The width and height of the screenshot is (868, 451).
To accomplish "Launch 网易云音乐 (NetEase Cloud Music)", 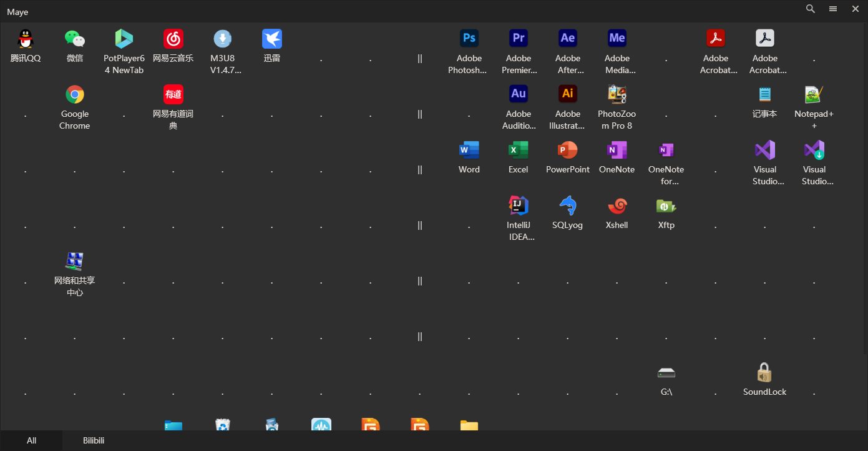I will [x=173, y=37].
